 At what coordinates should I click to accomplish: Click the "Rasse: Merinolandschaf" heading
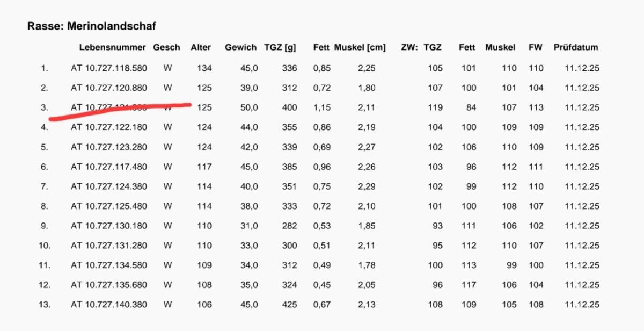[91, 26]
